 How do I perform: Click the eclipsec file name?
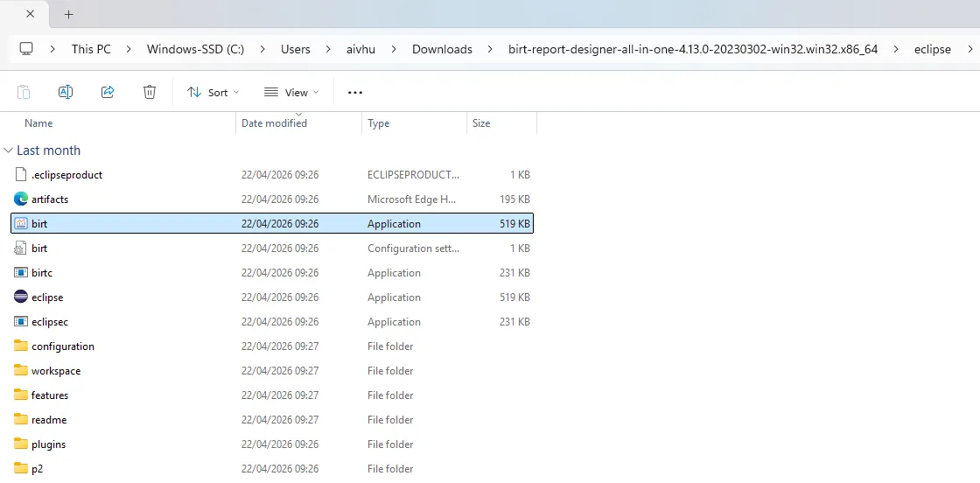click(x=50, y=322)
